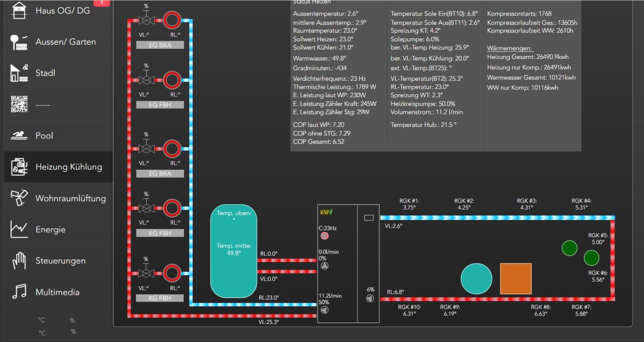Click the red compressor indicator under C:23Hz
This screenshot has width=644, height=342.
[x=325, y=236]
